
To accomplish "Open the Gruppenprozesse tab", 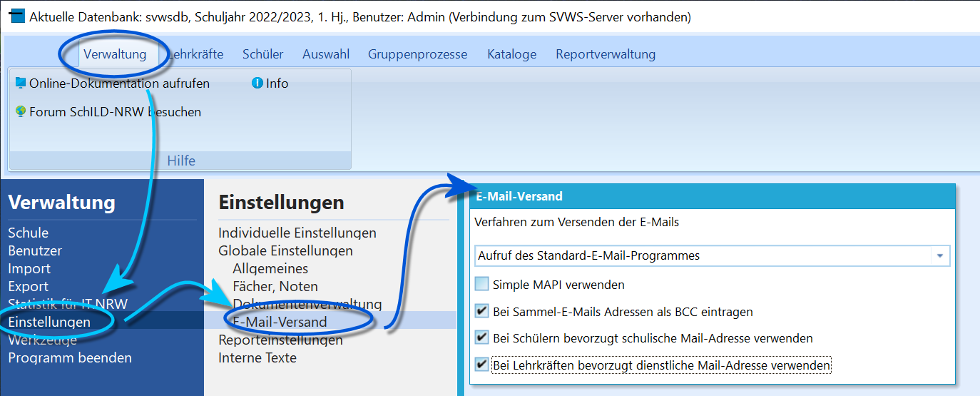I will 418,54.
